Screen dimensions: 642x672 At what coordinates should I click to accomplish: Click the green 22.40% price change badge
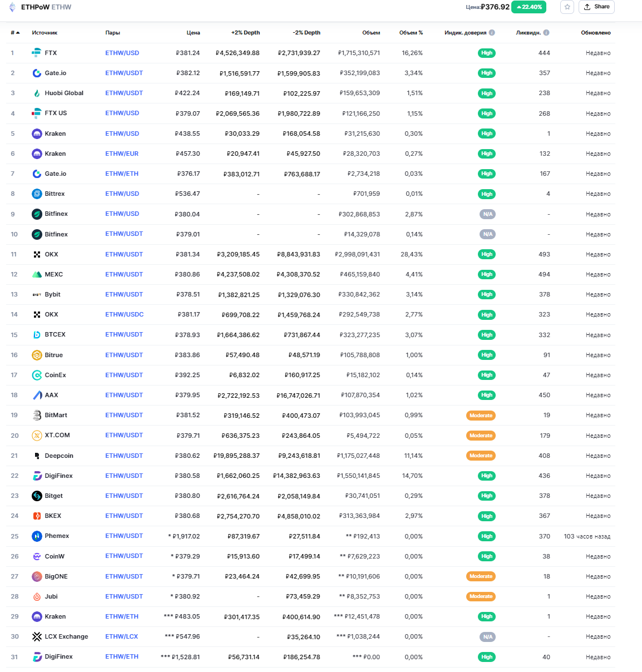[529, 7]
